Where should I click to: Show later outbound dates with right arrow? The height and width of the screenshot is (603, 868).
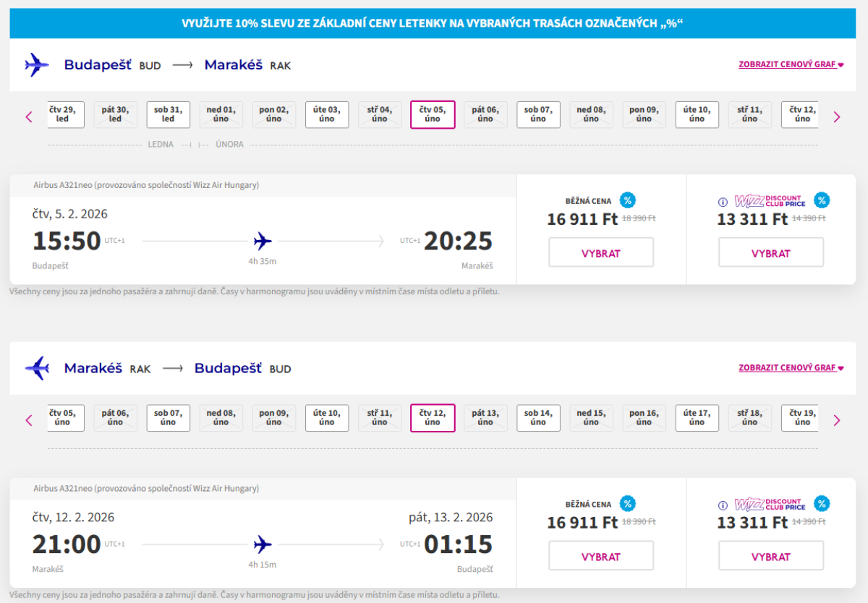click(837, 116)
